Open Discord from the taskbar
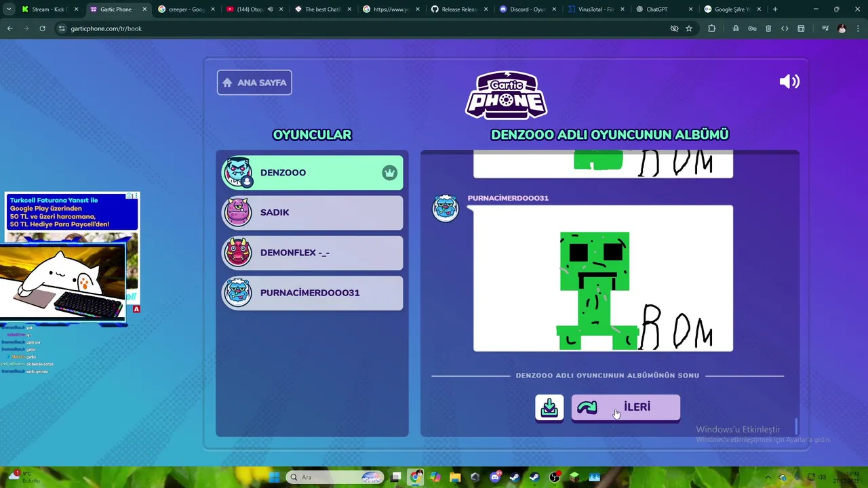The width and height of the screenshot is (868, 488). point(495,477)
